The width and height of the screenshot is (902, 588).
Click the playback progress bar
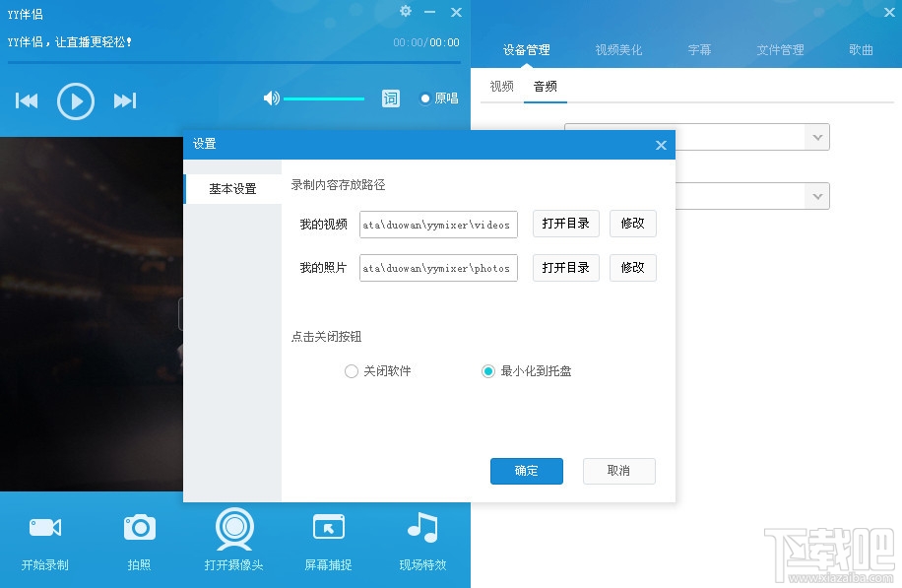[234, 62]
